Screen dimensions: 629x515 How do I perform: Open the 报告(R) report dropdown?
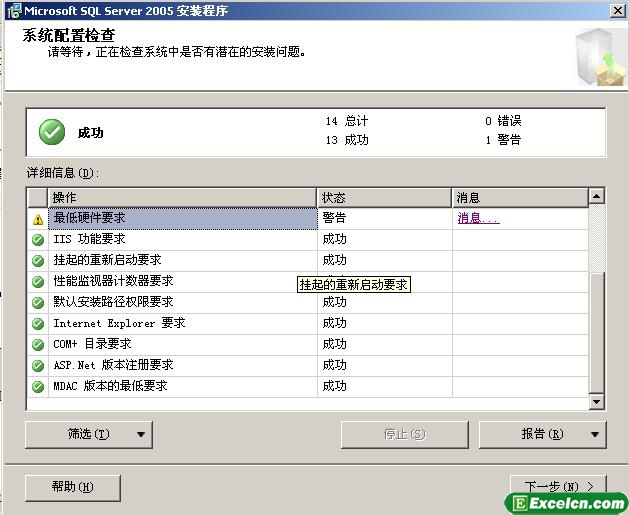tap(542, 434)
